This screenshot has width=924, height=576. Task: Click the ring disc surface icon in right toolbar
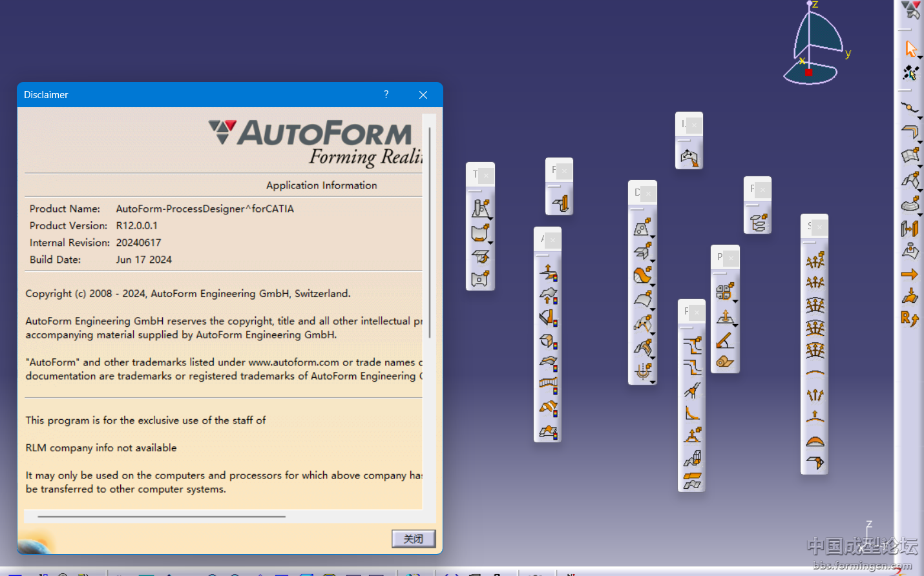(x=910, y=204)
